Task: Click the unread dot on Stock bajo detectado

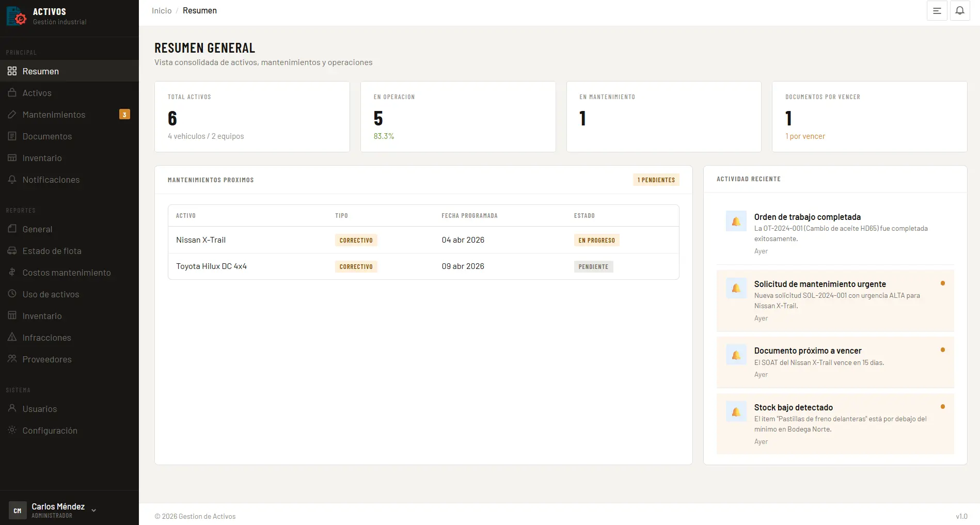Action: click(944, 406)
